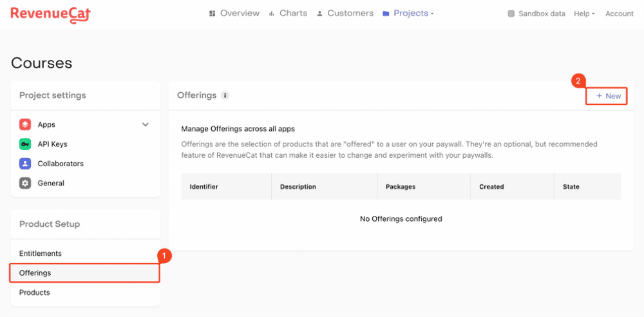This screenshot has height=317, width=644.
Task: Create a new offering with + New
Action: pos(608,96)
